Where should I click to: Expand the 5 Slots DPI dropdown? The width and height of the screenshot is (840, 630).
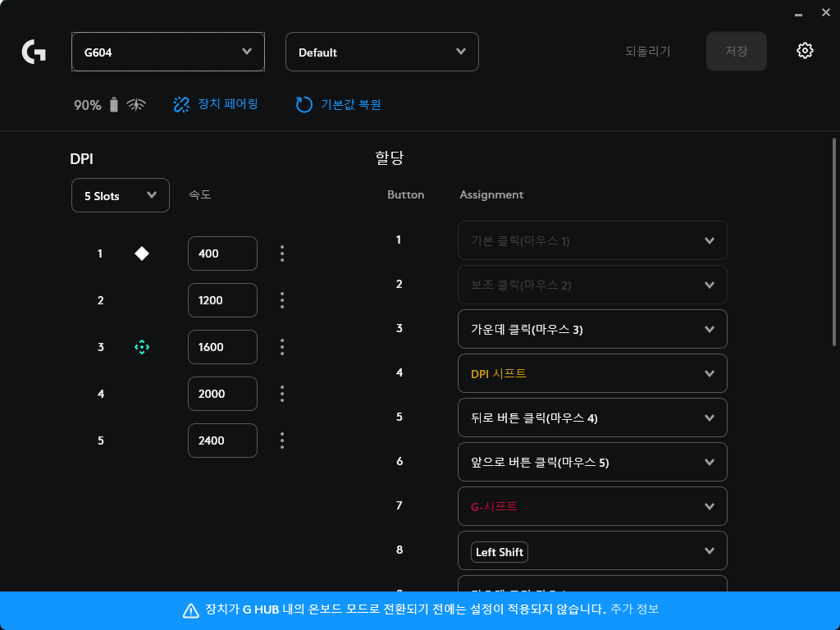120,195
